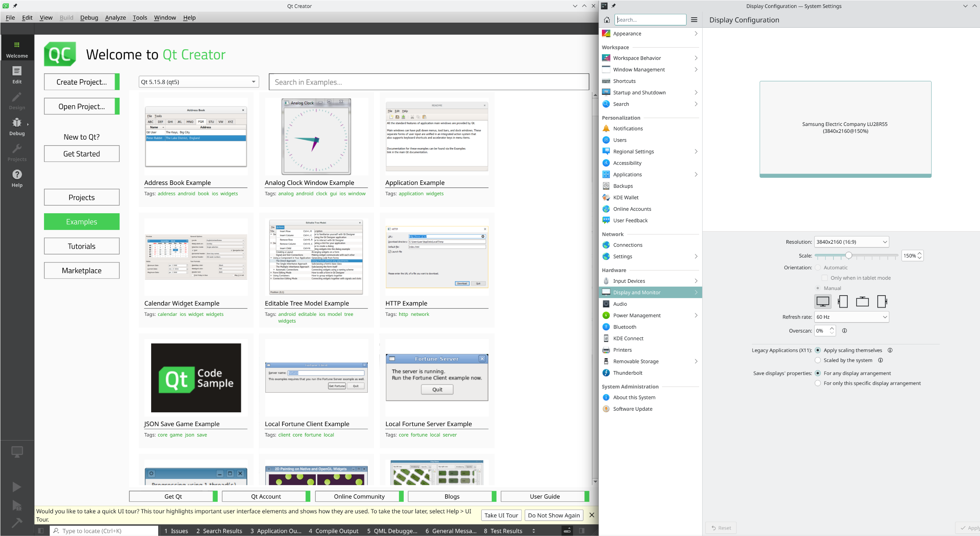Select For only this specific display arrangement
Viewport: 980px width, 536px height.
[818, 383]
